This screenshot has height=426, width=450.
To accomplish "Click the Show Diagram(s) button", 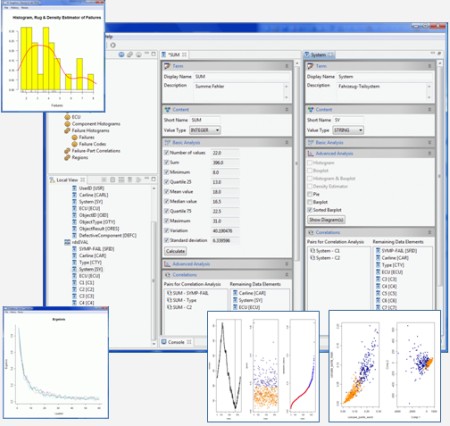I will 326,220.
